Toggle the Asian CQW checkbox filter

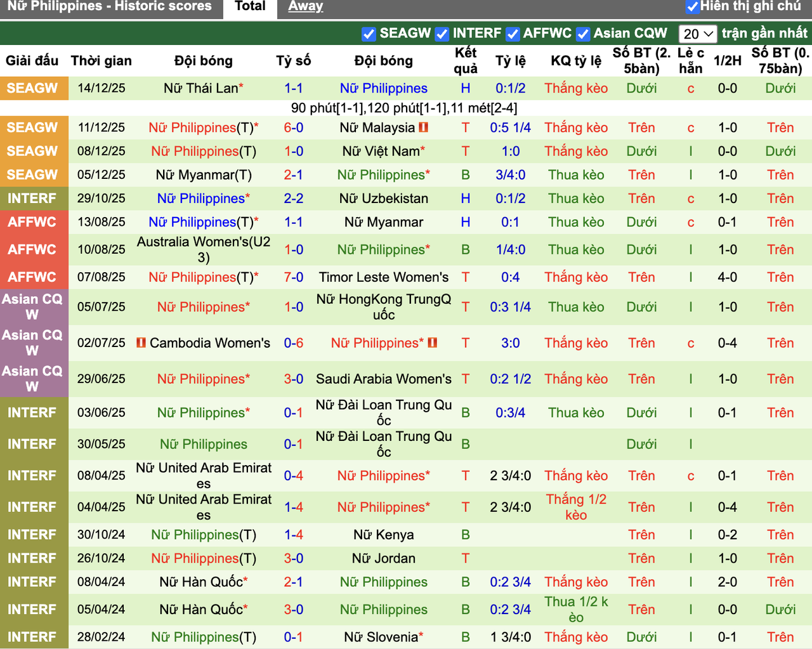tap(583, 34)
